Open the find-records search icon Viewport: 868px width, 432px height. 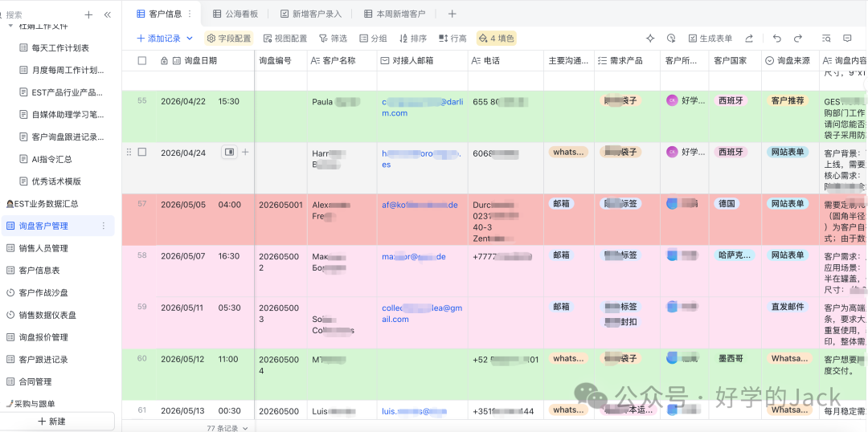coord(826,39)
